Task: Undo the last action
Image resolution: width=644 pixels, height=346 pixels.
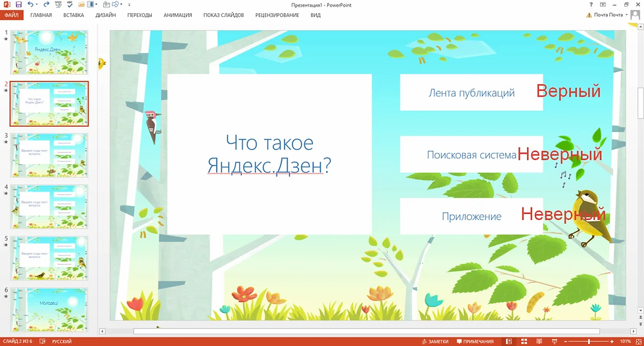Action: pyautogui.click(x=30, y=5)
